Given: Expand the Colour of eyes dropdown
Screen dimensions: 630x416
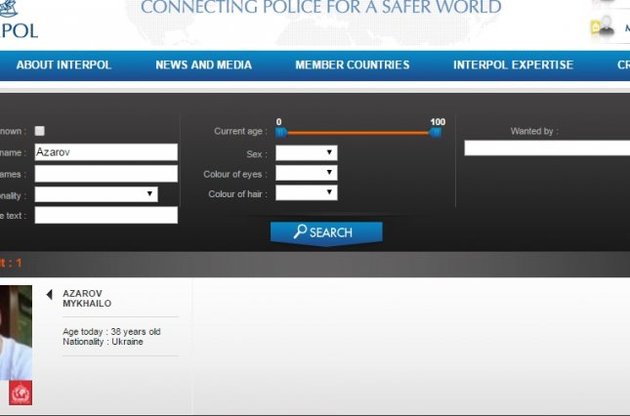Looking at the screenshot, I should pos(306,173).
